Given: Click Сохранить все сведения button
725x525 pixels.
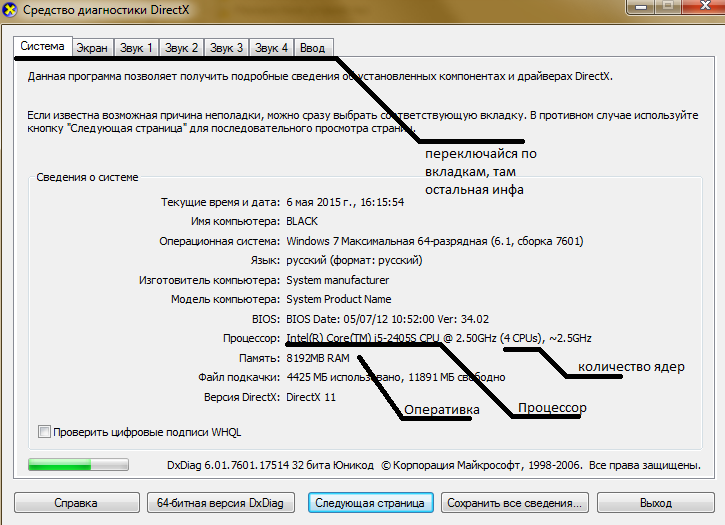Looking at the screenshot, I should point(515,503).
